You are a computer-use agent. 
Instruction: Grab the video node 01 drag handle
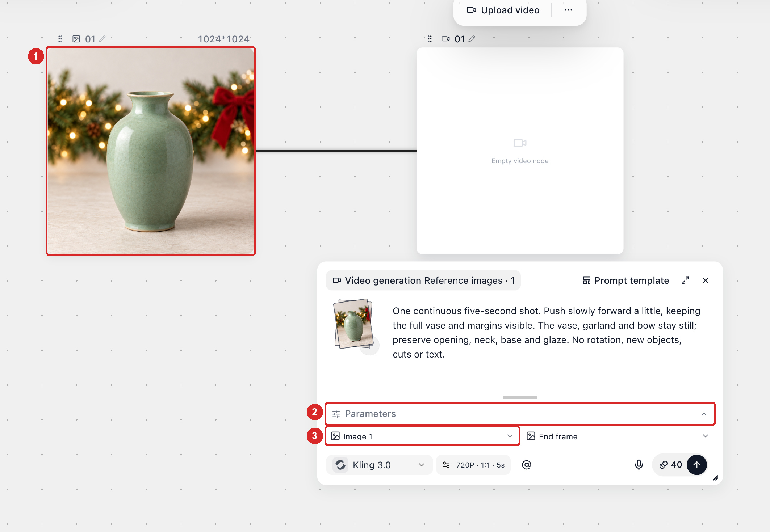click(x=430, y=39)
